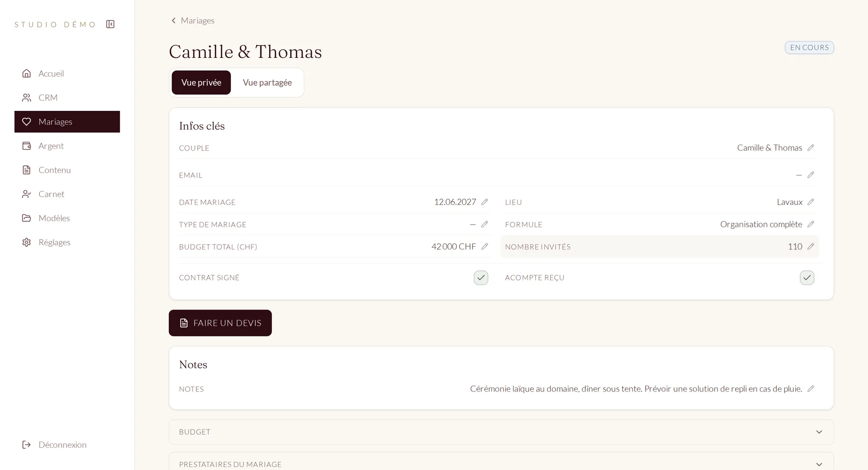Image resolution: width=868 pixels, height=470 pixels.
Task: Edit the Email field with its pencil
Action: tap(811, 175)
